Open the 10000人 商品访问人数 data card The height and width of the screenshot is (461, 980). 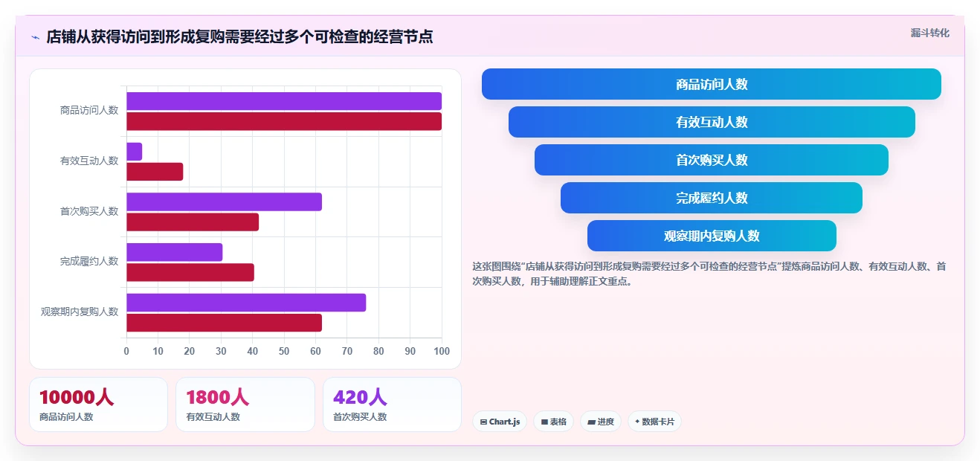98,404
